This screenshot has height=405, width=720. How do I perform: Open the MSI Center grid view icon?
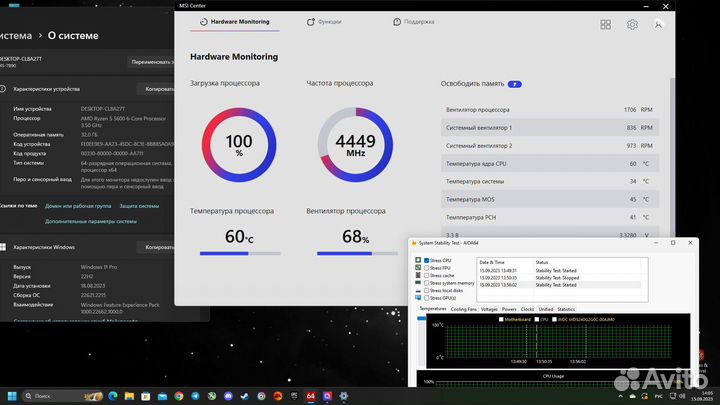[606, 24]
